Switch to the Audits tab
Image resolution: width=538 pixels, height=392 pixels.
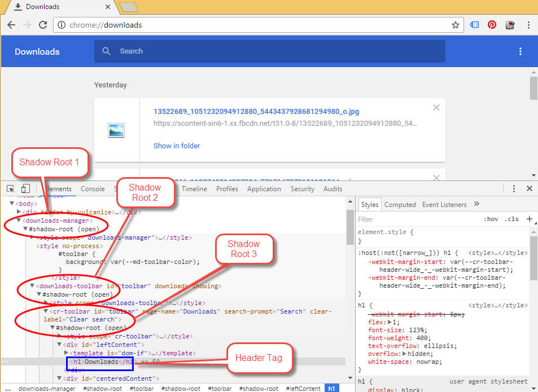coord(333,189)
